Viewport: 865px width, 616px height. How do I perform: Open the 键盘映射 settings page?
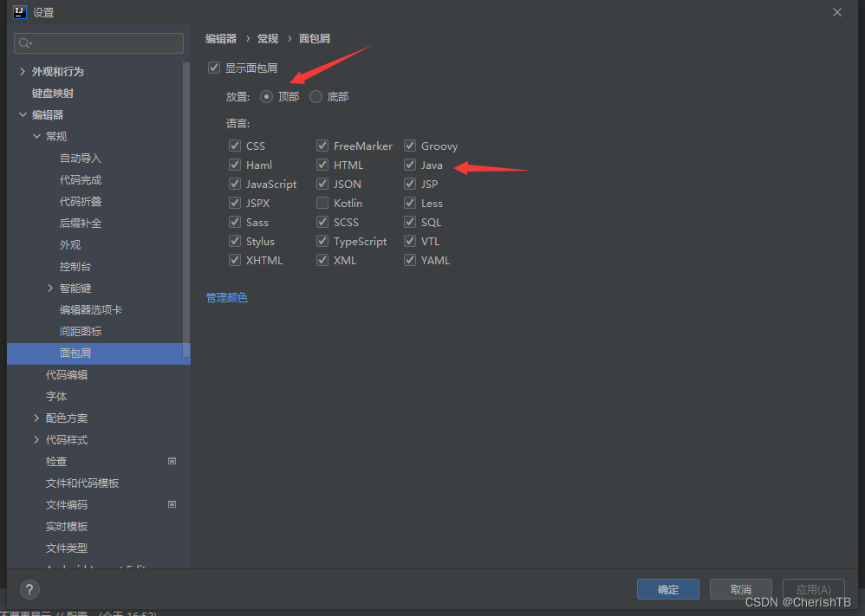coord(52,94)
